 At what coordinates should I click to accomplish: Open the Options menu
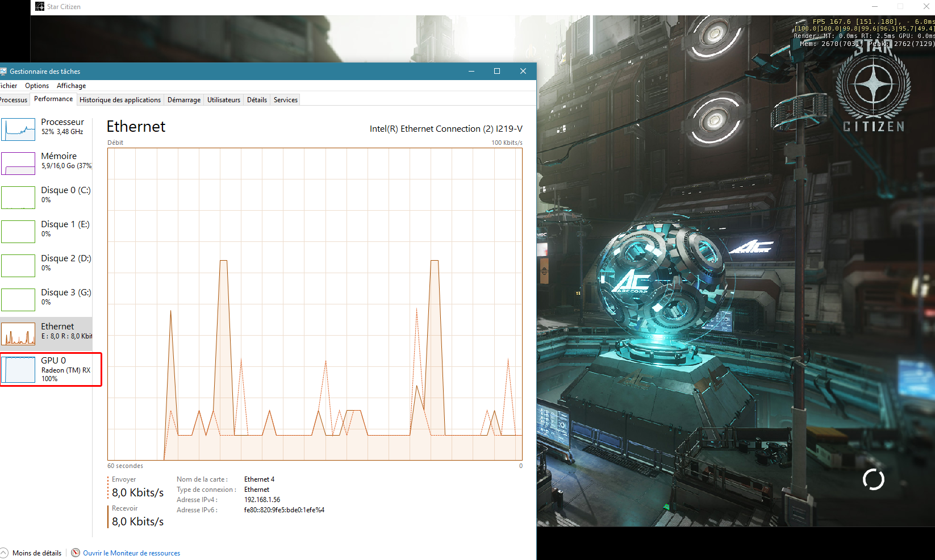point(37,86)
